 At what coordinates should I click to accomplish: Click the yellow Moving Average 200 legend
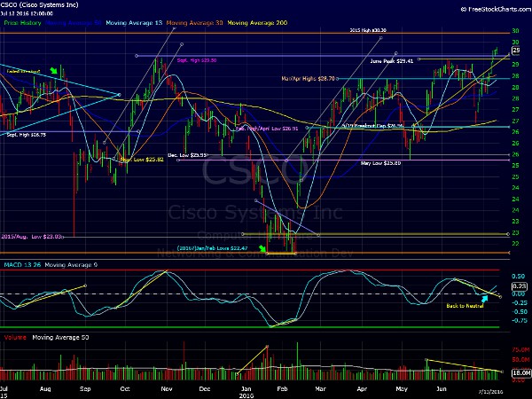pyautogui.click(x=257, y=23)
